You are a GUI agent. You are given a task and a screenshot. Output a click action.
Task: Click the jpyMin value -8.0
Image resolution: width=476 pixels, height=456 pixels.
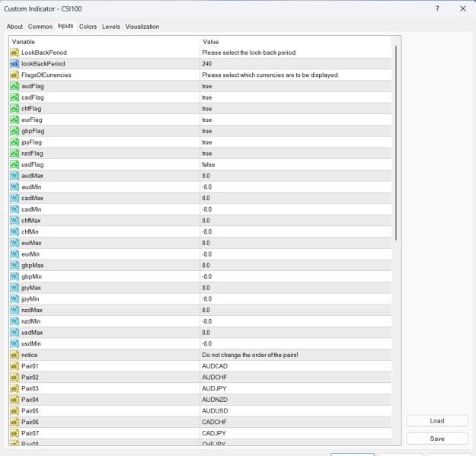207,299
